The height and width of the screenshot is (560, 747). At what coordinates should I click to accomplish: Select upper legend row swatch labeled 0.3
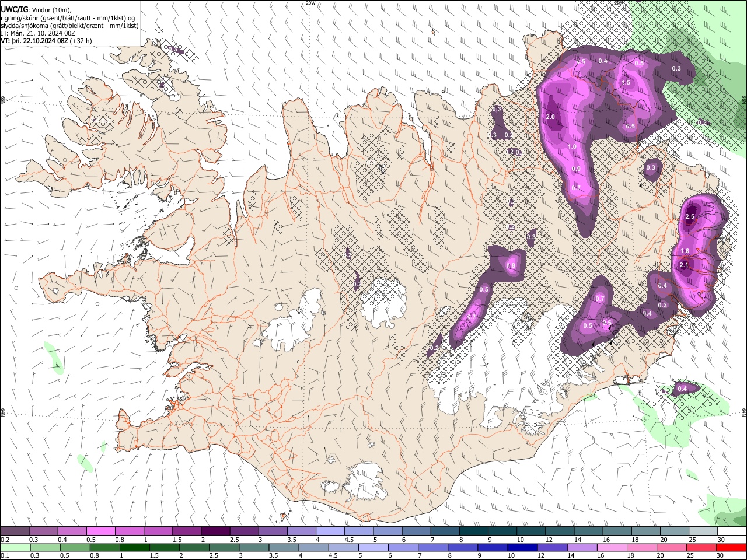point(43,531)
